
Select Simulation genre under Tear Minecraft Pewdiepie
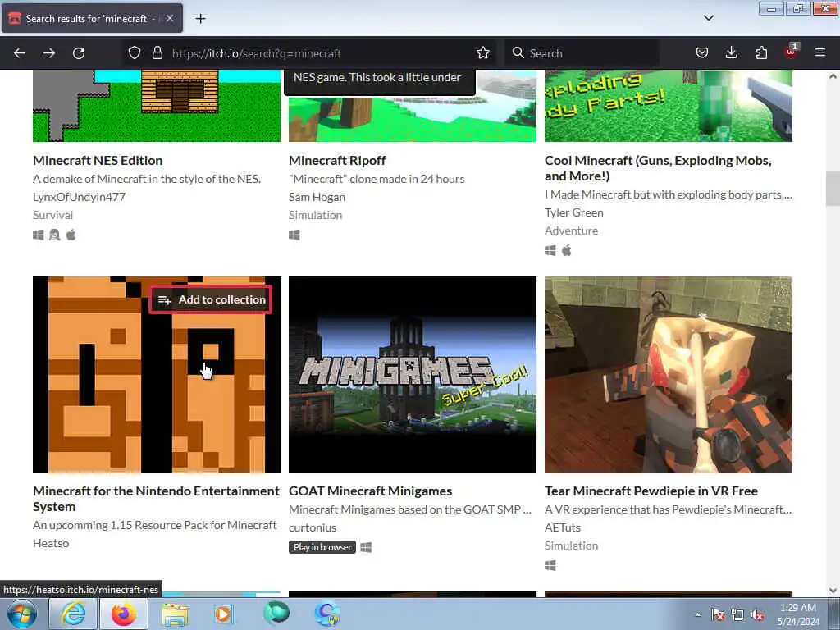[x=571, y=546]
